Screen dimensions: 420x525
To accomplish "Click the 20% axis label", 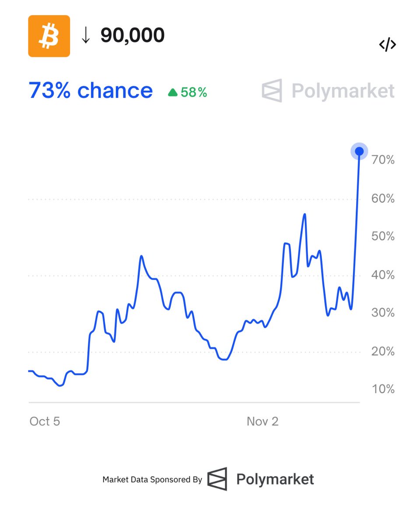I will (383, 351).
